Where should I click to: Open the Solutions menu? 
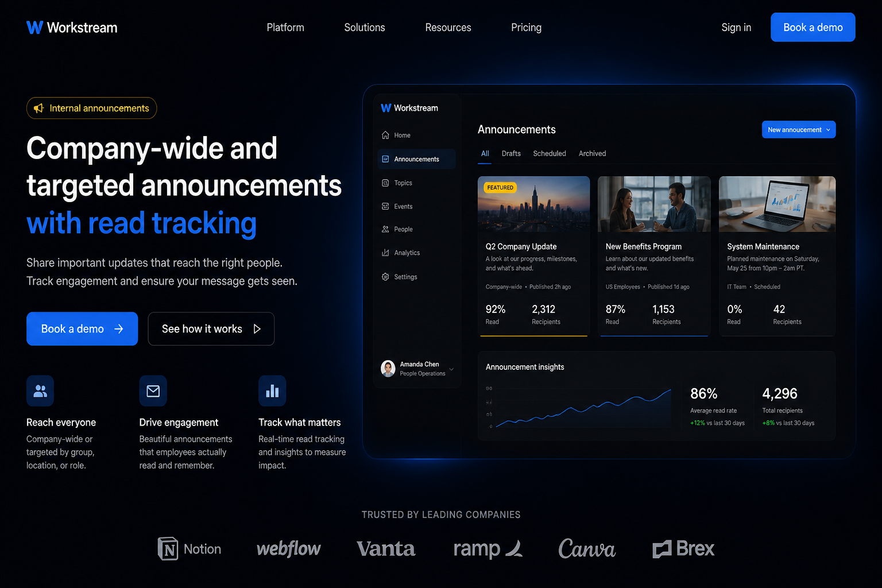pos(365,28)
